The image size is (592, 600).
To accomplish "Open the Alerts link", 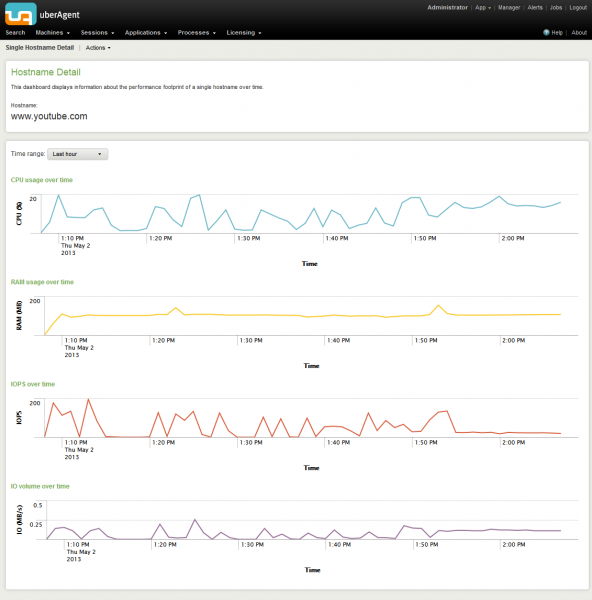I will [535, 8].
